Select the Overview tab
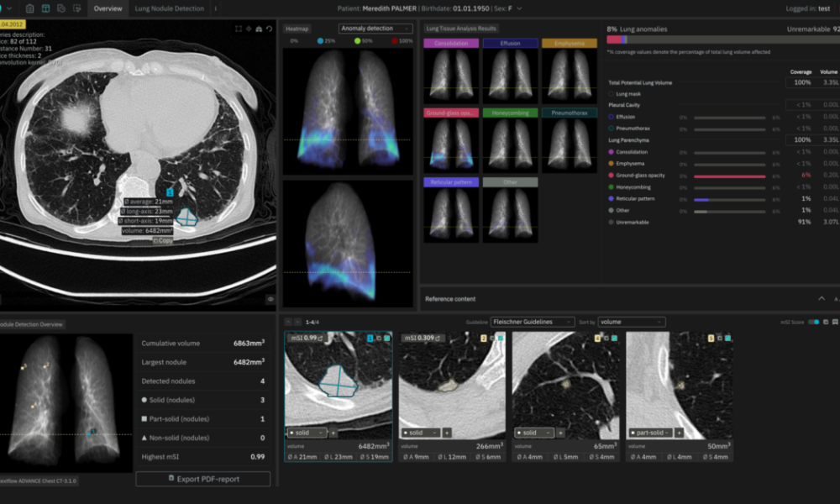The height and width of the screenshot is (504, 840). coord(108,8)
